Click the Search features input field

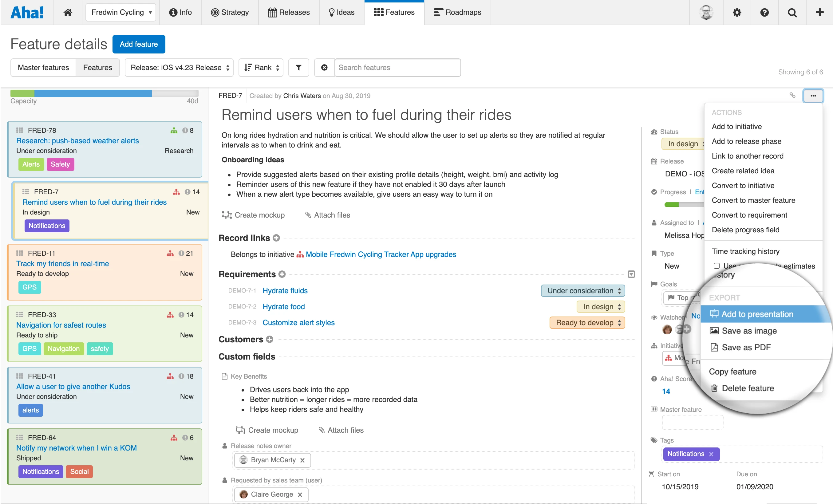(x=397, y=68)
